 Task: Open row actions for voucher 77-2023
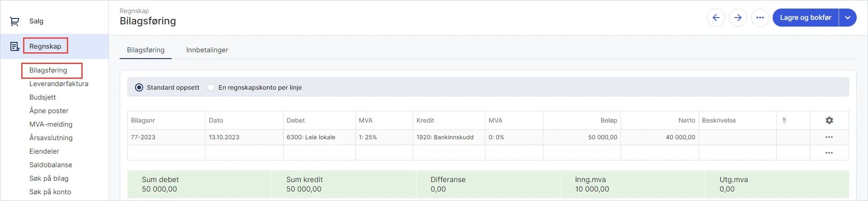click(x=829, y=137)
